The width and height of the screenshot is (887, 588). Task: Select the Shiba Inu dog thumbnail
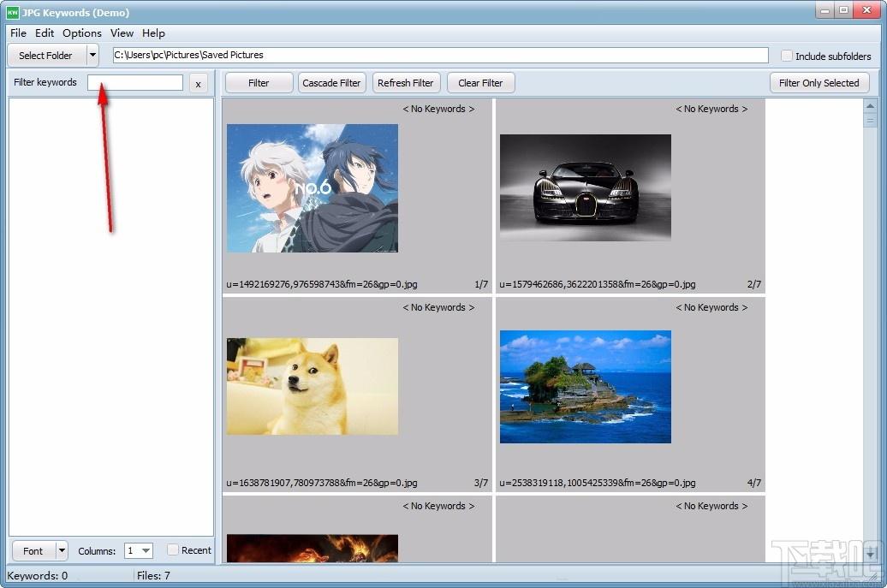click(x=313, y=387)
